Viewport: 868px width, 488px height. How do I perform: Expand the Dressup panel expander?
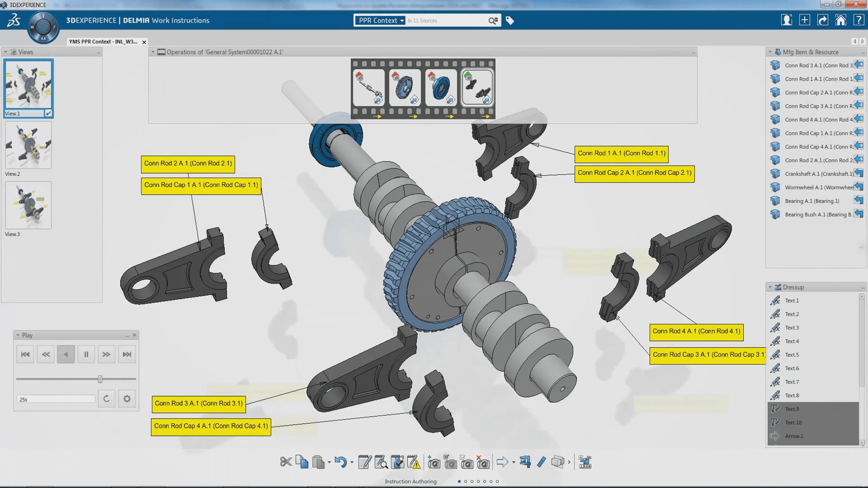point(769,286)
